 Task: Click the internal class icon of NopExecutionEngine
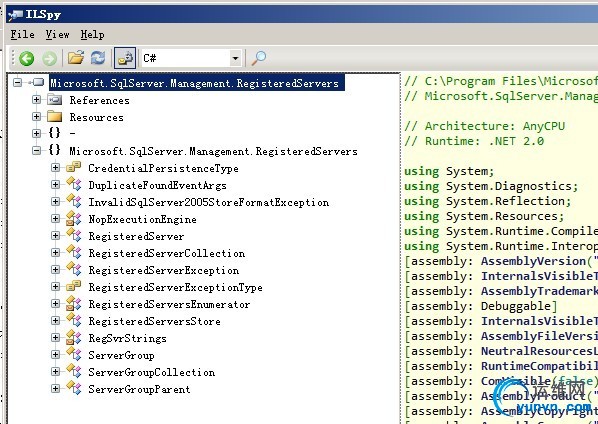pos(74,218)
